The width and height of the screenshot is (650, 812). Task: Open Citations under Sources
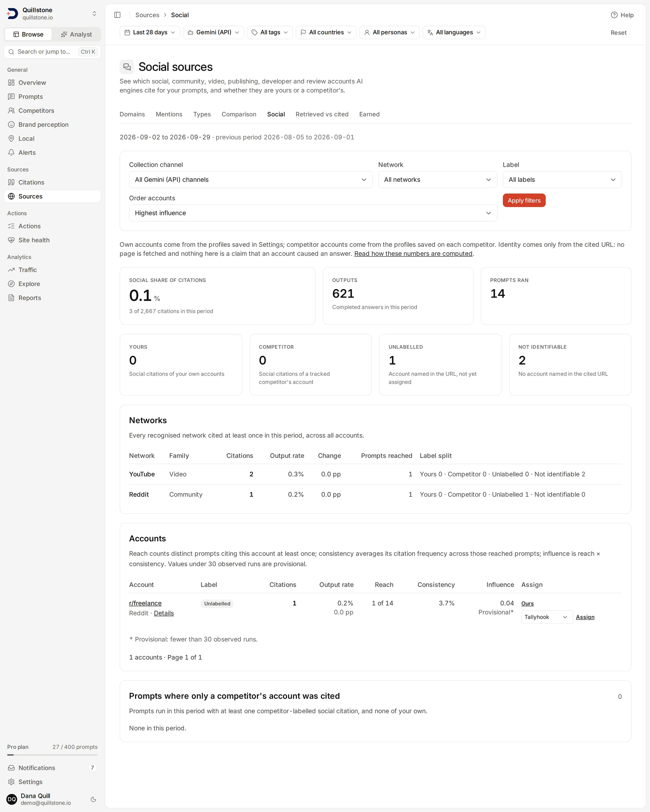click(52, 182)
